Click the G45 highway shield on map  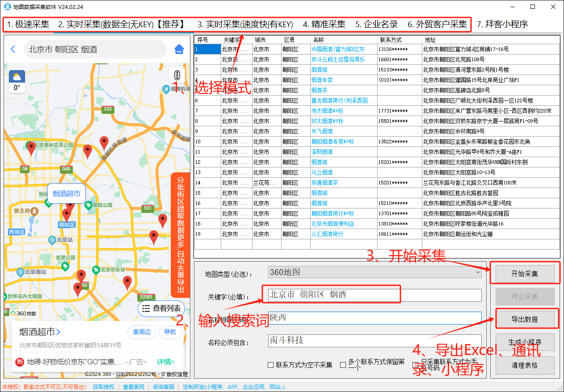tap(67, 169)
